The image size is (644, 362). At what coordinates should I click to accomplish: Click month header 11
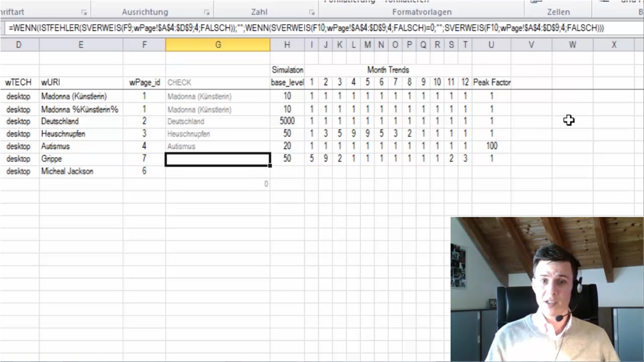click(x=451, y=82)
